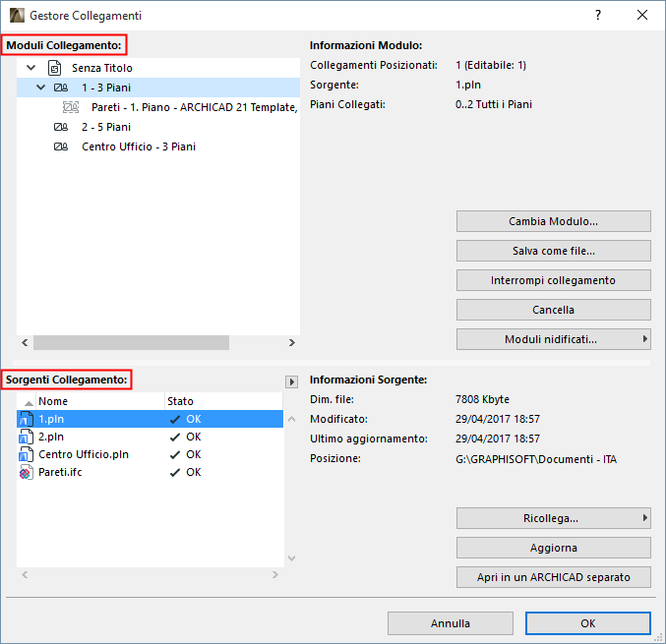Click Apri in un ARCHICAD separato

click(554, 577)
